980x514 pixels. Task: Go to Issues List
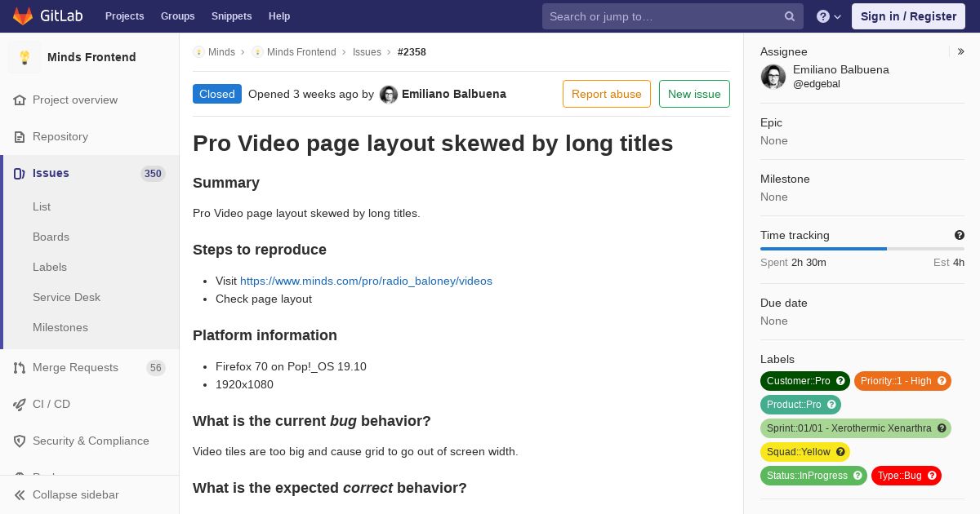tap(42, 207)
